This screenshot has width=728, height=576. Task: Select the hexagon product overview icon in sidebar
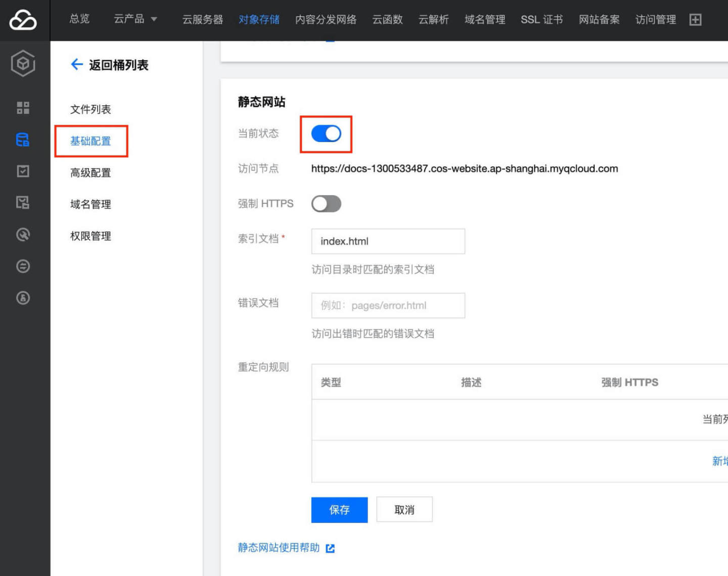click(23, 64)
